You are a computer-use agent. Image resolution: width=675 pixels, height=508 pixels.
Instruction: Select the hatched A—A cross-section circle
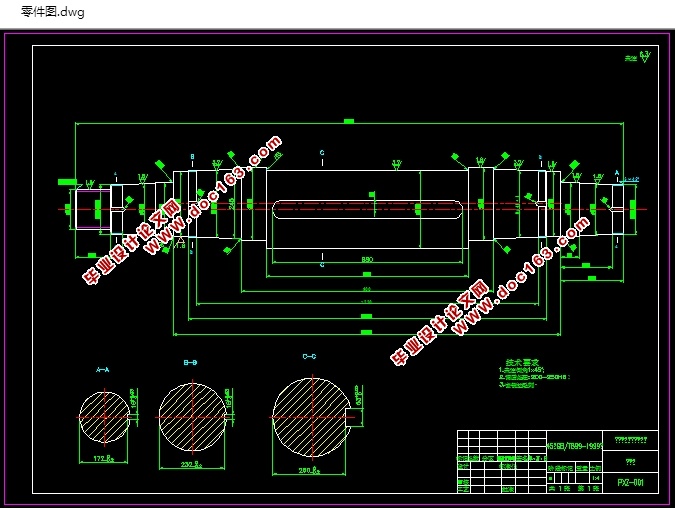coord(105,417)
